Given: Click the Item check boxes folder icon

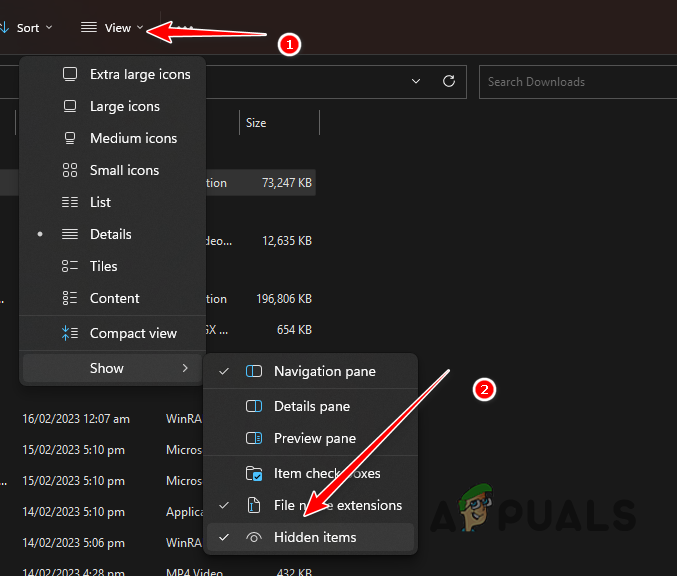Looking at the screenshot, I should pos(254,474).
